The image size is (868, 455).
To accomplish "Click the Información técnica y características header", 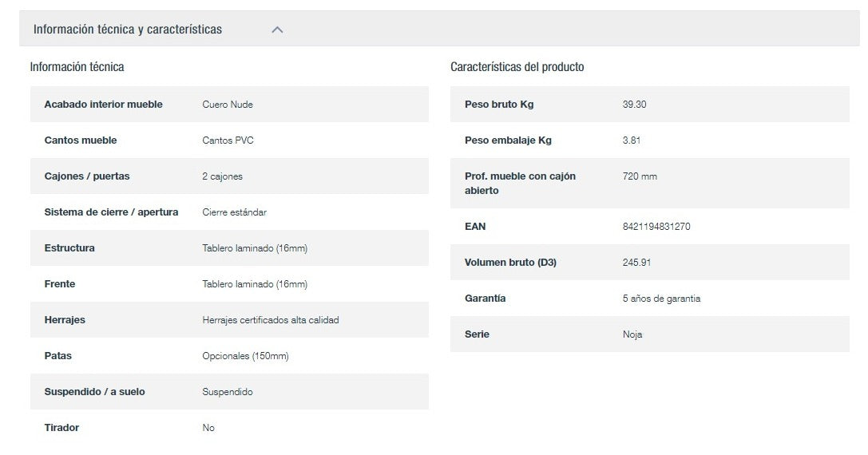I will 128,30.
